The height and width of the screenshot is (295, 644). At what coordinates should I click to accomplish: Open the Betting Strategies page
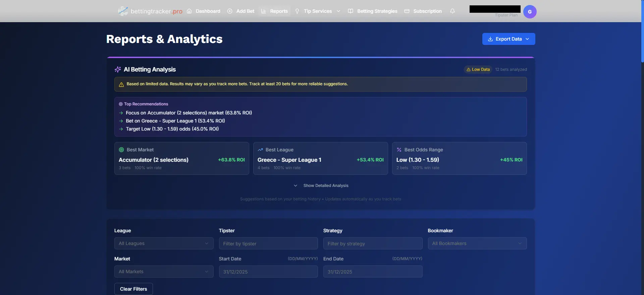[x=373, y=11]
